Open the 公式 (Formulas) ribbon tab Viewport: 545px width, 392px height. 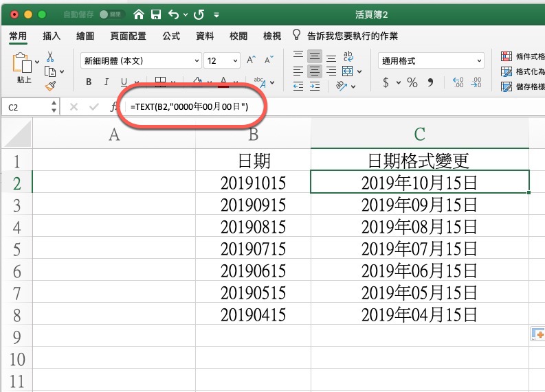171,36
